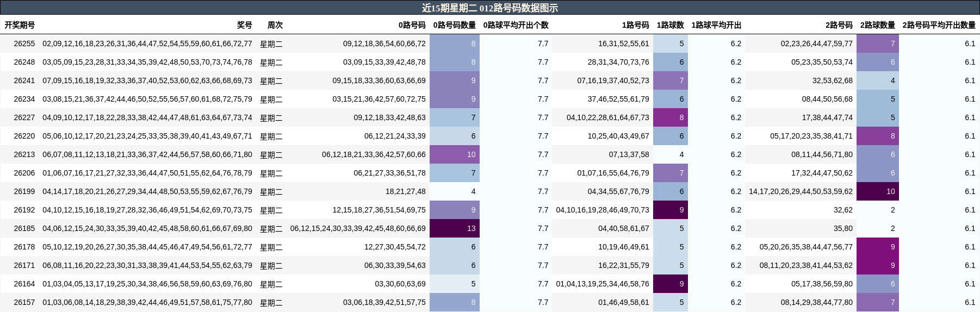The image size is (980, 312).
Task: Select issue number 26157
Action: click(24, 302)
